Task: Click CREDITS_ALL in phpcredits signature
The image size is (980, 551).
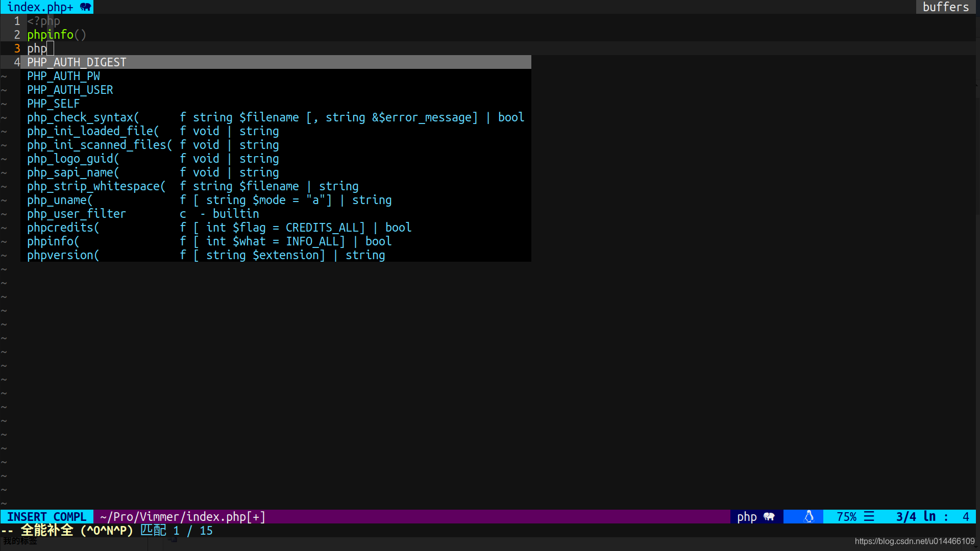Action: tap(322, 228)
